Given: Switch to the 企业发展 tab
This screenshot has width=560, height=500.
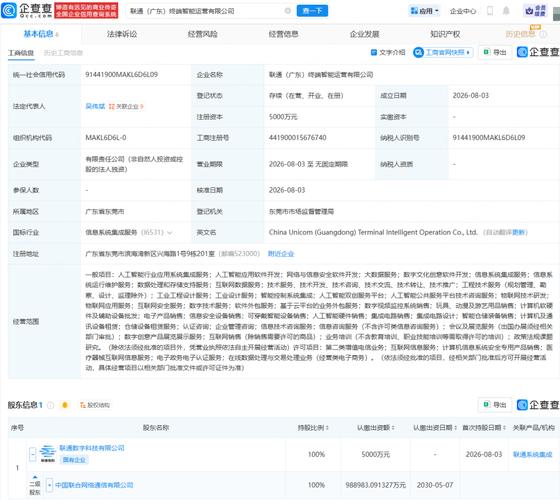Looking at the screenshot, I should point(364,34).
